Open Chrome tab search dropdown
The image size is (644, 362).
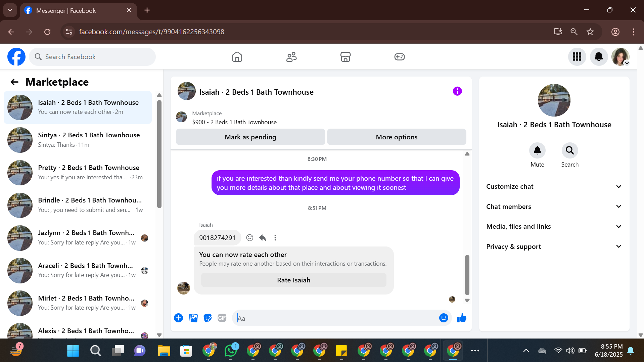click(10, 10)
